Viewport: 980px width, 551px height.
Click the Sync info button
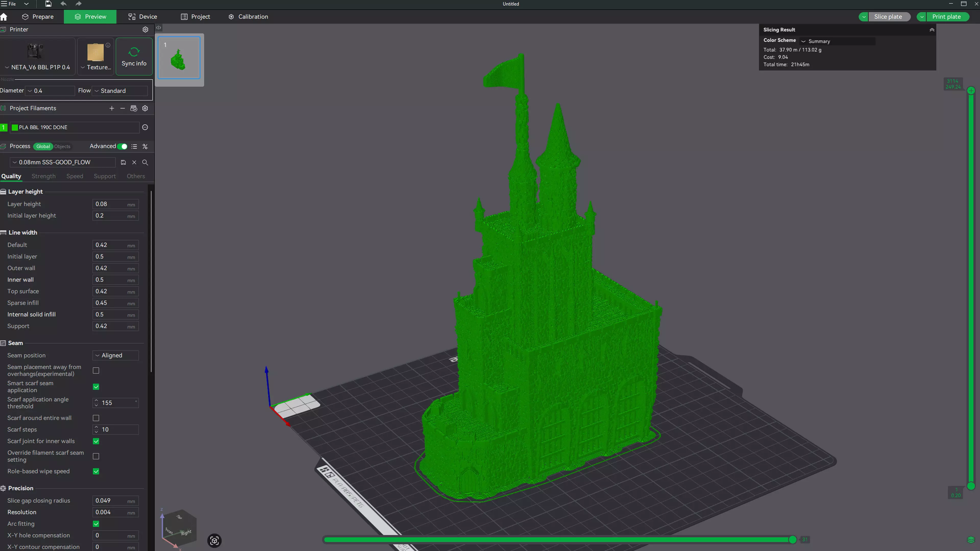click(134, 56)
